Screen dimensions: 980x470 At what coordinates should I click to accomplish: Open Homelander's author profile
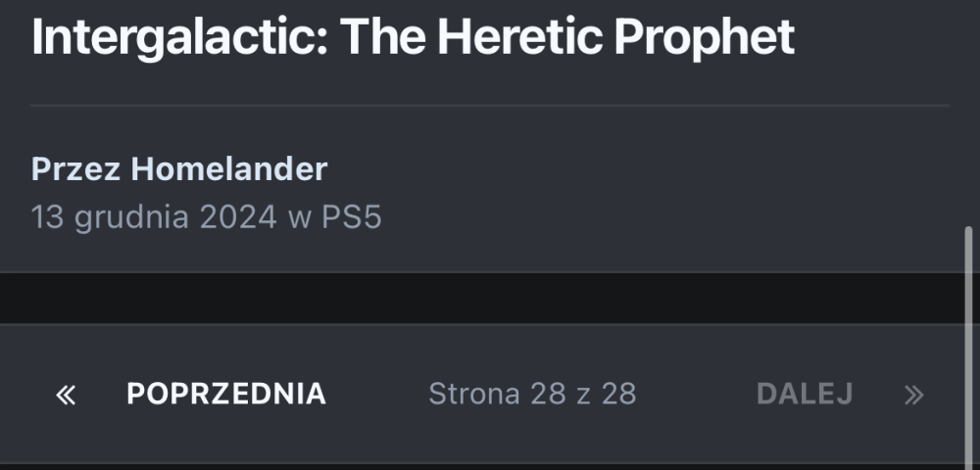228,169
